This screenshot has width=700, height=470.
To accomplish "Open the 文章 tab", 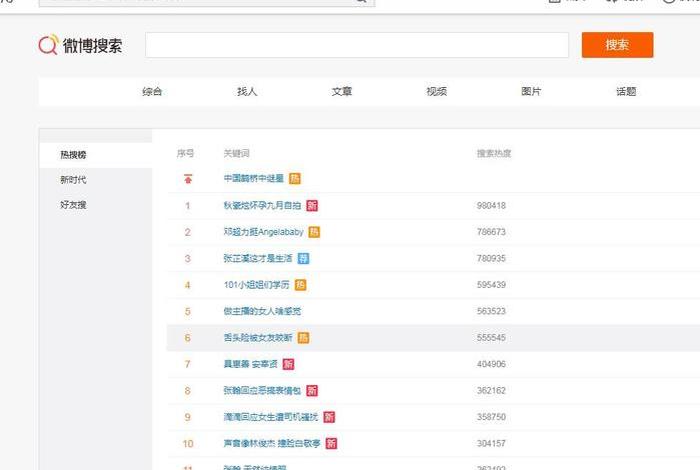I will (342, 92).
